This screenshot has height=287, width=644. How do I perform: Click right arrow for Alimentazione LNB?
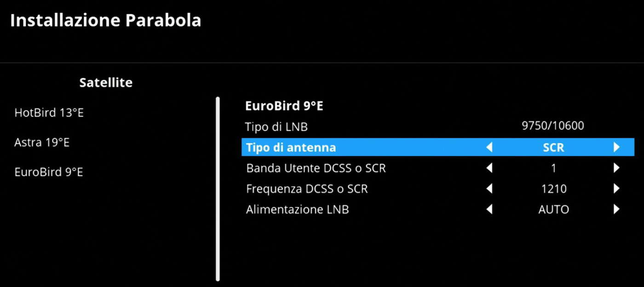tap(616, 210)
